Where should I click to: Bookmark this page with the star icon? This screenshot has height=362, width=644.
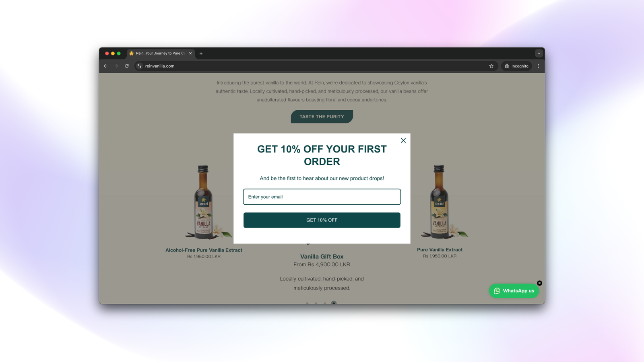click(491, 66)
